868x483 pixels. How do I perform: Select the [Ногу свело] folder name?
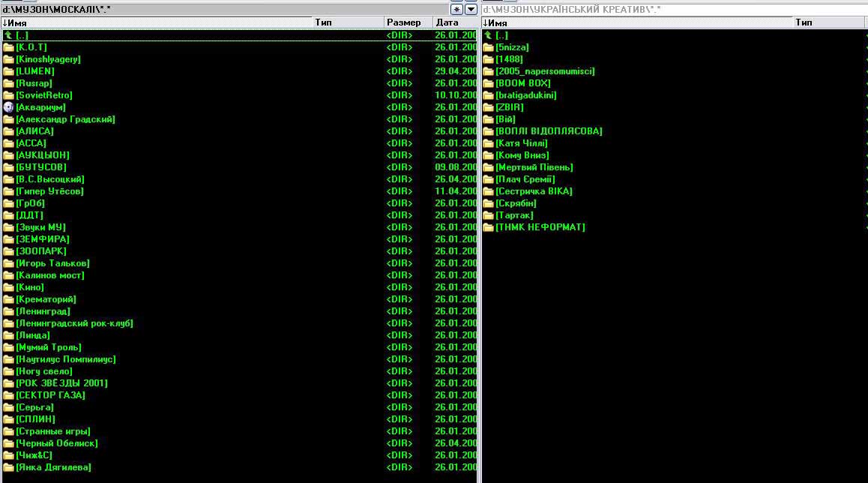click(44, 371)
